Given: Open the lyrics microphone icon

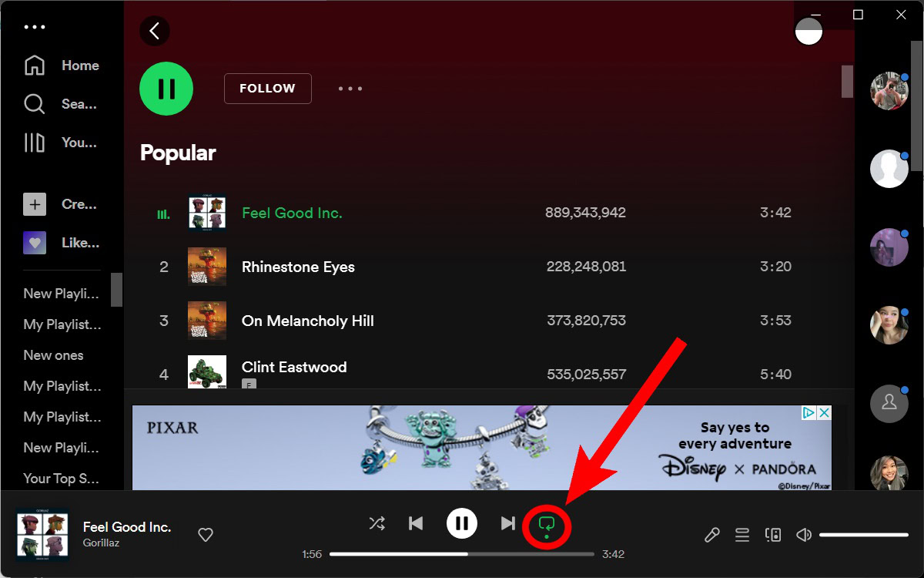Looking at the screenshot, I should coord(712,535).
